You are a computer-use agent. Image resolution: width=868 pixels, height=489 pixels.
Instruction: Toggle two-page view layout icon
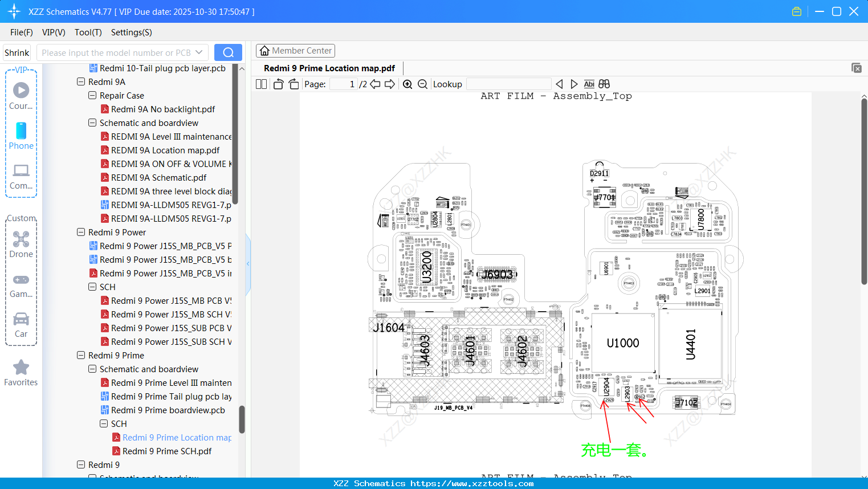pos(261,84)
